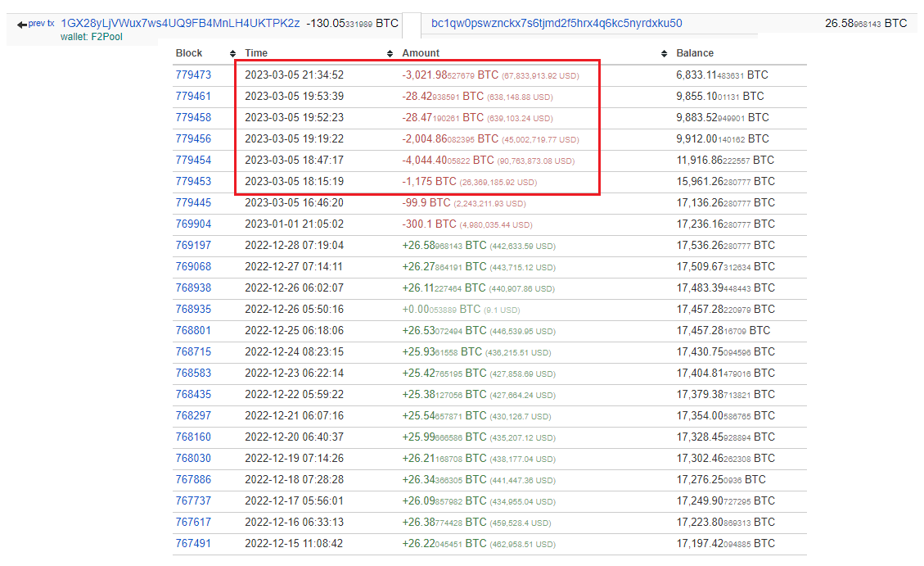Click sort arrows right of the Time header
This screenshot has height=566, width=924.
pos(390,53)
